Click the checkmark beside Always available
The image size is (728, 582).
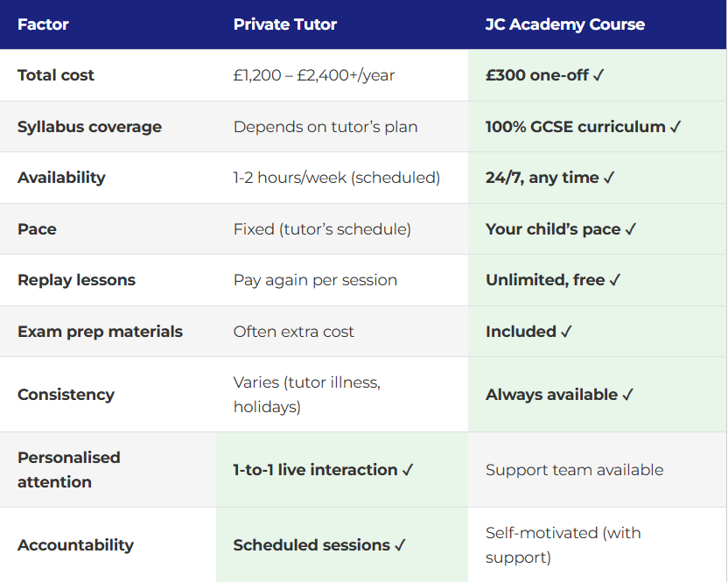pyautogui.click(x=627, y=395)
